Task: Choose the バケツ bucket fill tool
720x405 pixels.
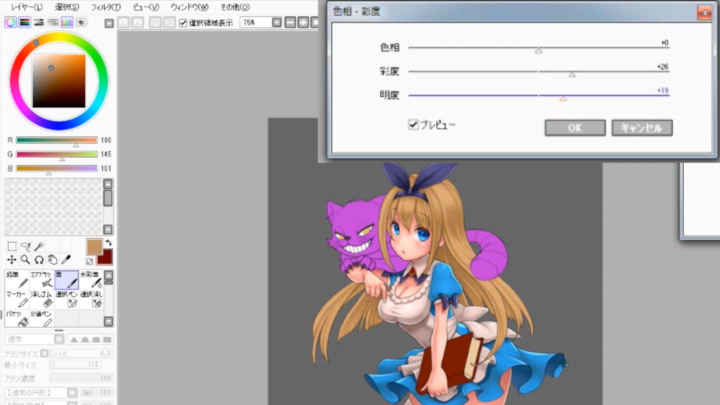Action: [17, 319]
